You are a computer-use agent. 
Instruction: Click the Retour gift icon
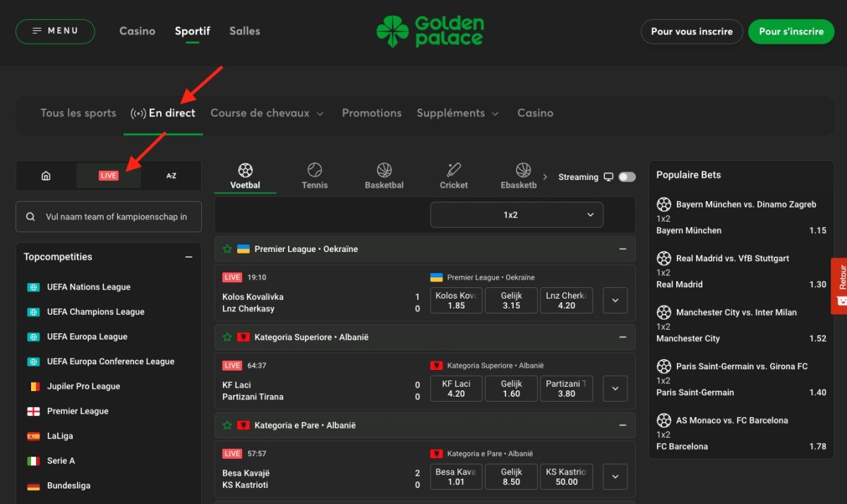pos(841,300)
